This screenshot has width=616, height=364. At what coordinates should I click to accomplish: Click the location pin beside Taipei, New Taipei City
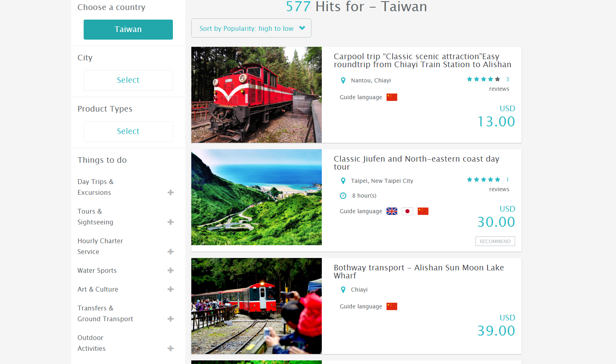[x=343, y=181]
